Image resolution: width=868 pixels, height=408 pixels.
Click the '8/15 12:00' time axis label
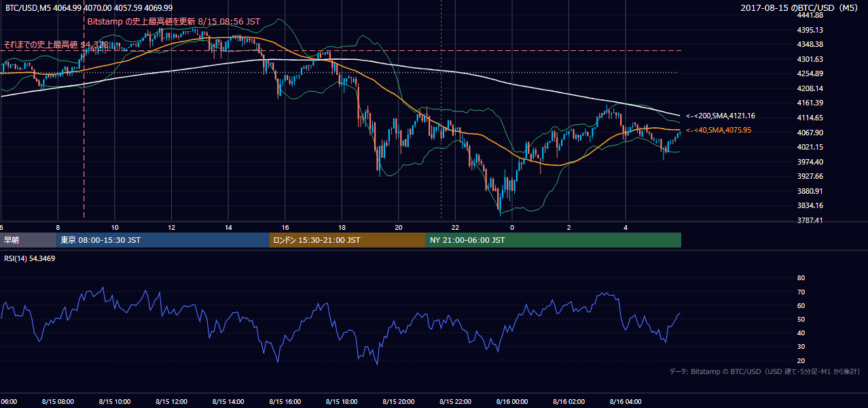[171, 402]
